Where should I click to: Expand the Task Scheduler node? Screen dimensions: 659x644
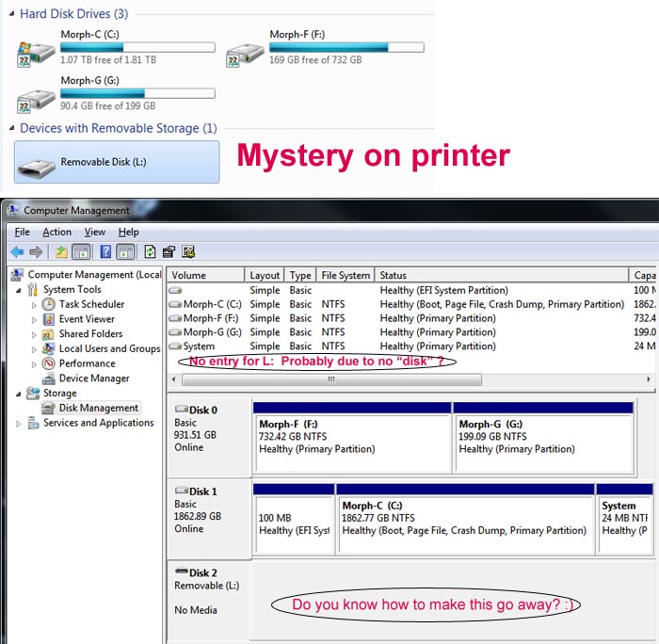tap(35, 305)
